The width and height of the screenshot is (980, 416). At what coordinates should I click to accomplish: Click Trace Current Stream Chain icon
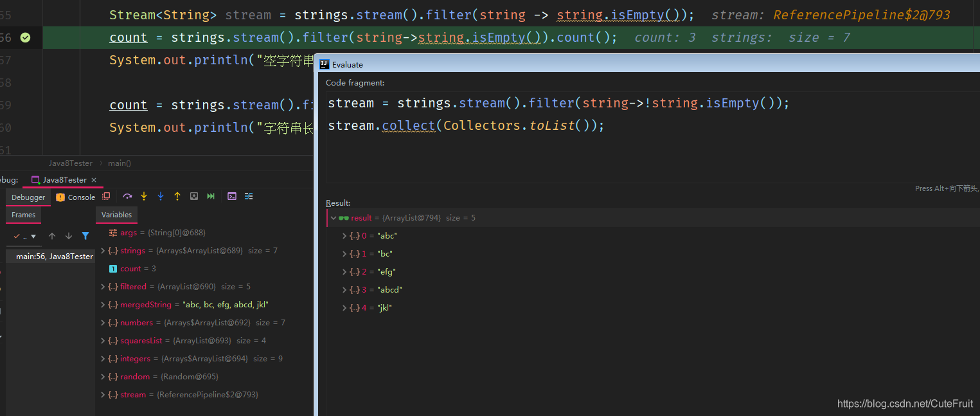click(249, 196)
